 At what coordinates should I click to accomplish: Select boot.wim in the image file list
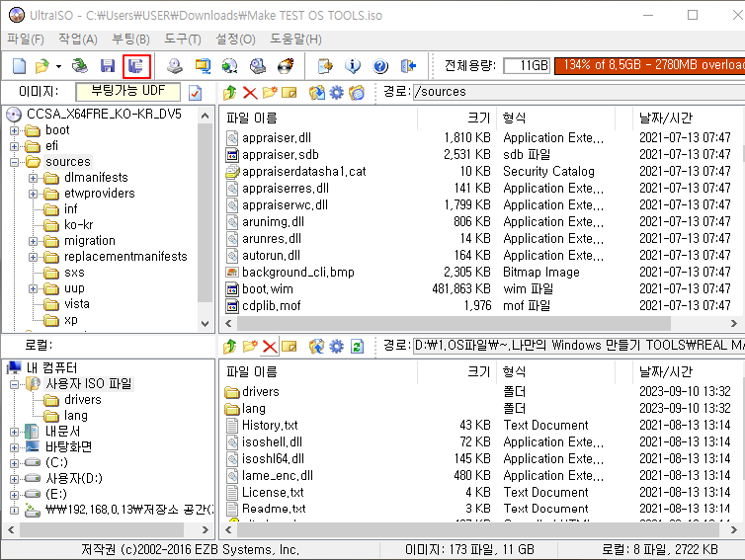coord(268,288)
